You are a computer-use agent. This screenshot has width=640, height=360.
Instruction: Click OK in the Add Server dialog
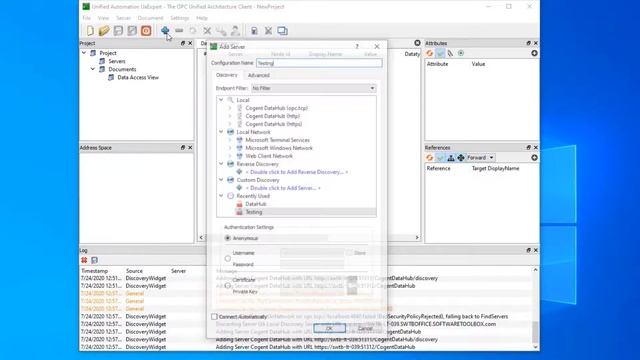(329, 328)
